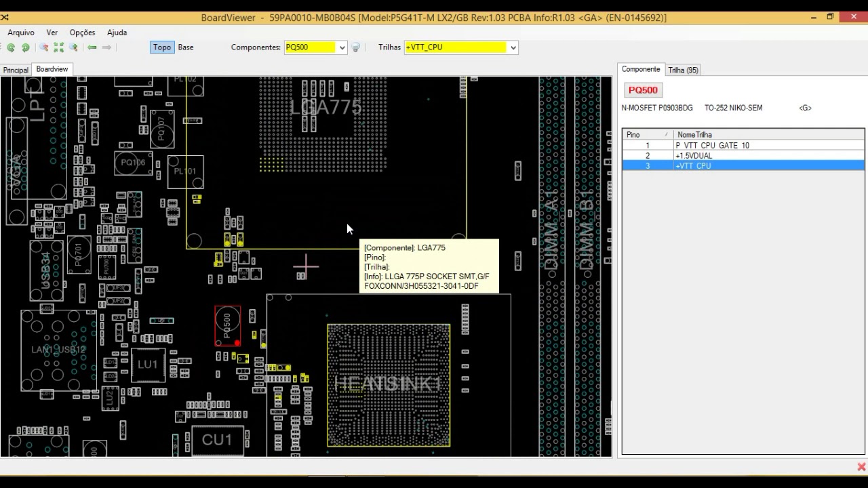Zoom out with the magnifier minus icon
868x488 pixels.
[44, 47]
